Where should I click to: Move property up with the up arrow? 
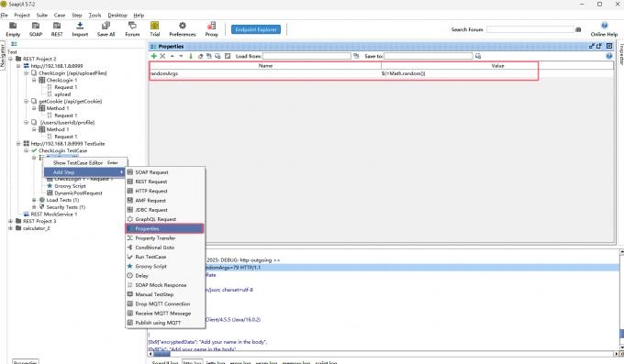point(173,56)
